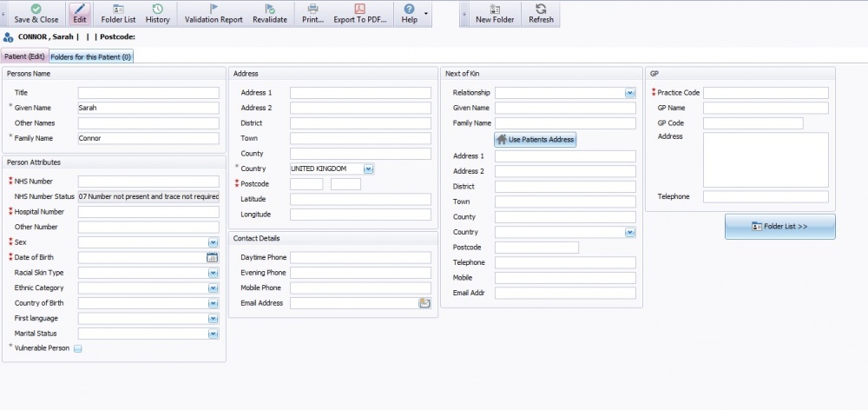
Task: Select the Patient (Edit) tab
Action: click(x=24, y=56)
